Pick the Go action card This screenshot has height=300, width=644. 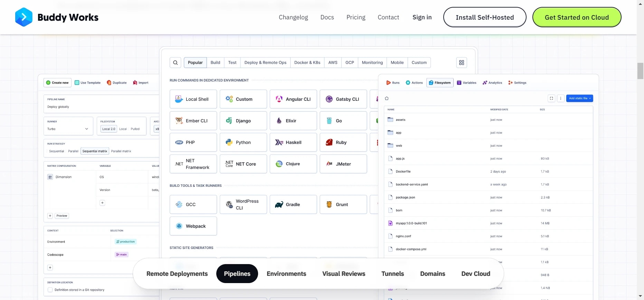pyautogui.click(x=343, y=121)
